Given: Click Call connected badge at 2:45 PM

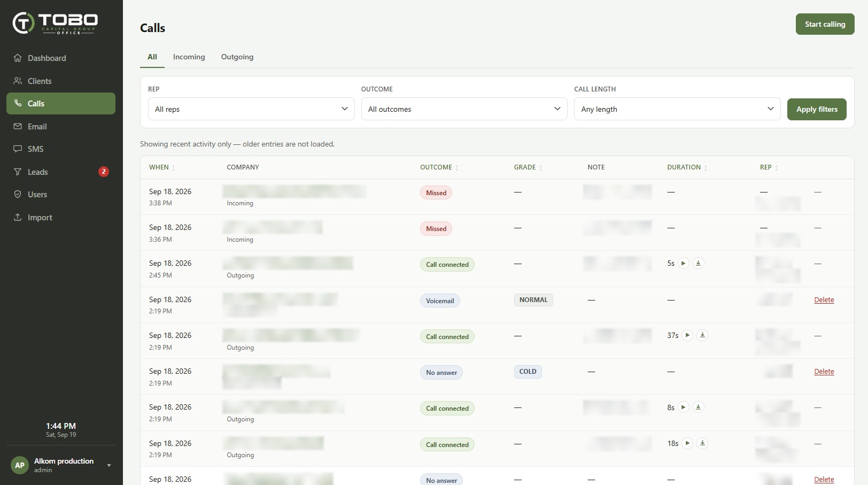Looking at the screenshot, I should pos(447,264).
